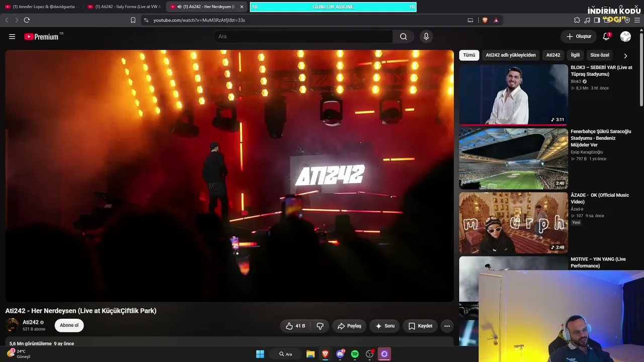Open the Ati242 channel name link
Image resolution: width=644 pixels, height=362 pixels.
point(31,322)
